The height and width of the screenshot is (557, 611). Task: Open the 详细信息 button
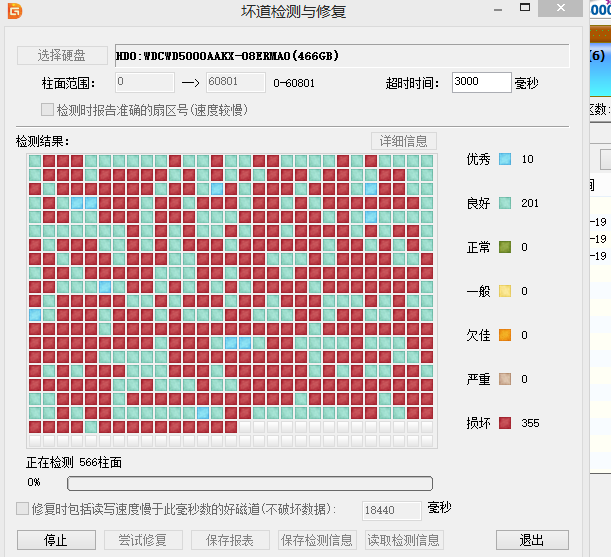point(404,141)
